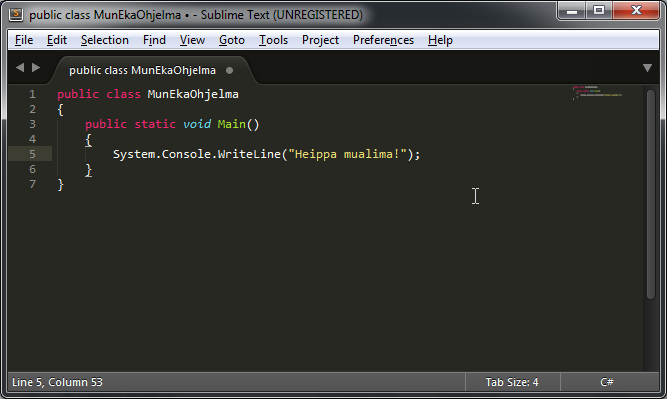Open the Preferences menu

coord(383,40)
